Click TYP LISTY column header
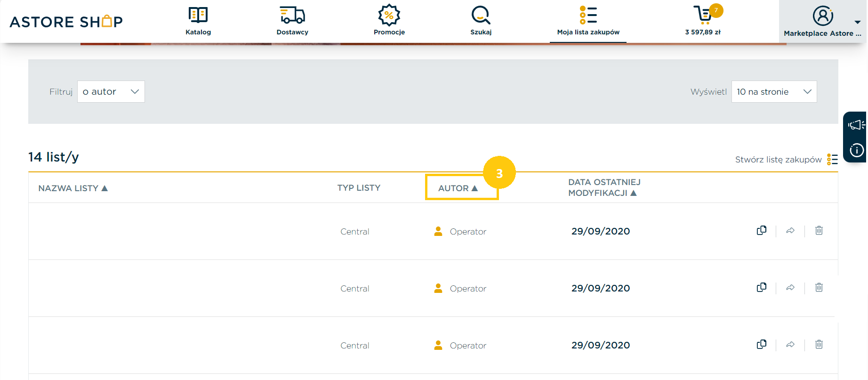 [359, 187]
